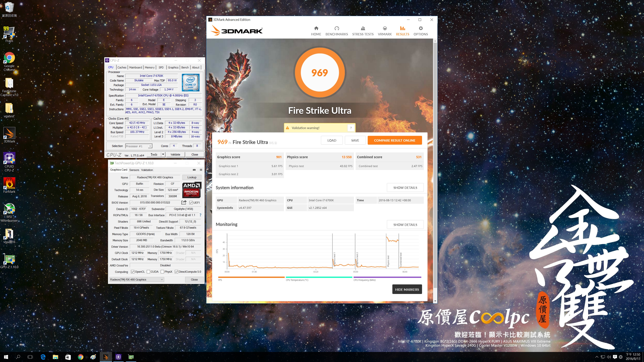This screenshot has height=362, width=644.
Task: Expand the Radeon RX 460 Graphics card selector
Action: (x=137, y=280)
